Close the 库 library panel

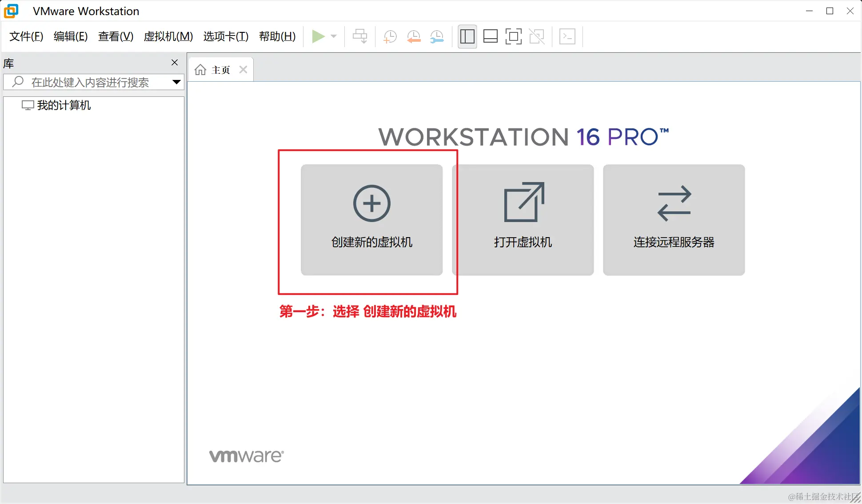[x=175, y=63]
